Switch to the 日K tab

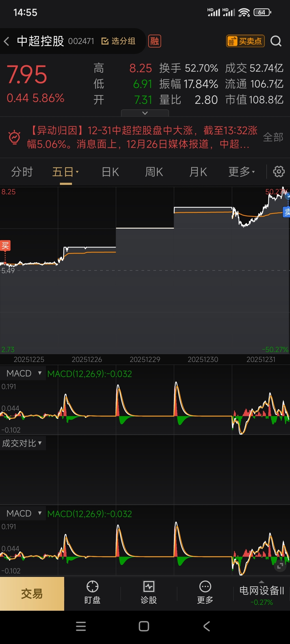pos(110,172)
